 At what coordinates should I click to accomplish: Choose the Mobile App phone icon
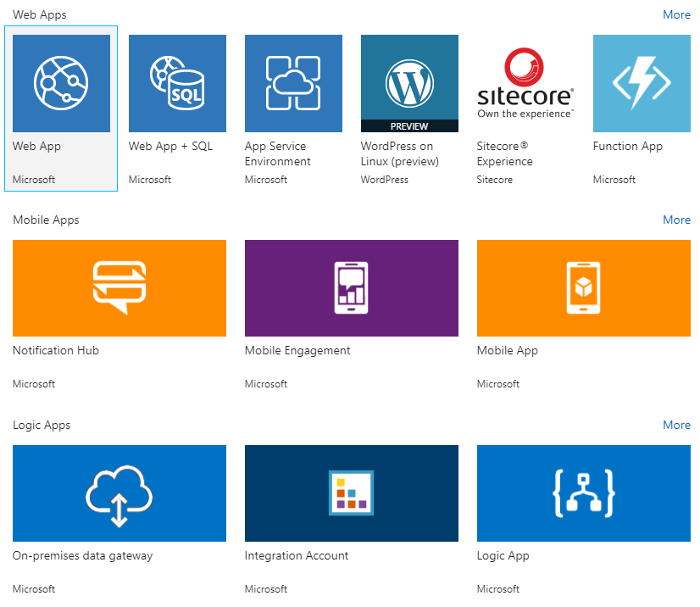coord(584,288)
